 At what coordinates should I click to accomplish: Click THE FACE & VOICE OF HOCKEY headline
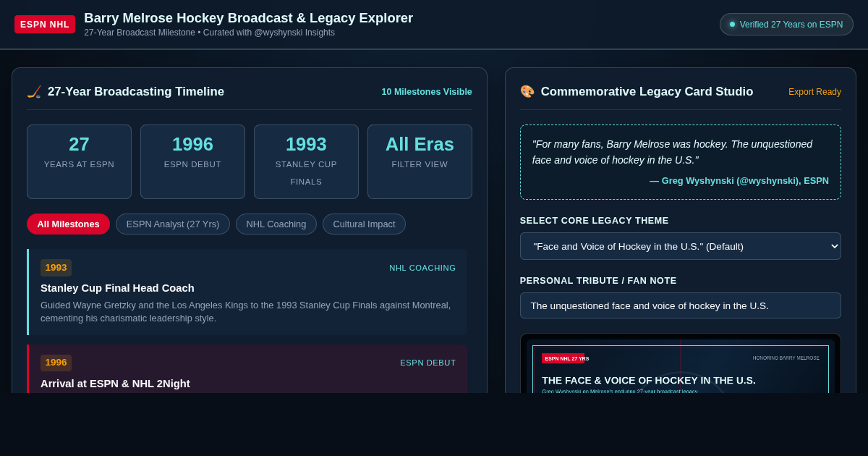649,380
